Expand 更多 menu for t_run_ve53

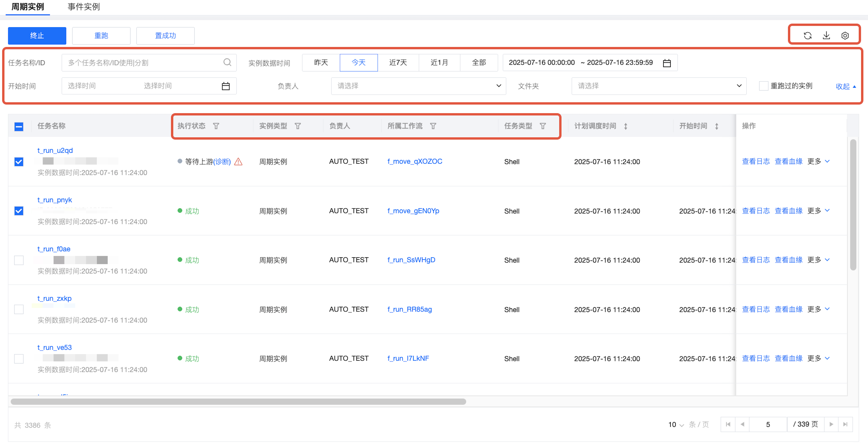tap(818, 358)
